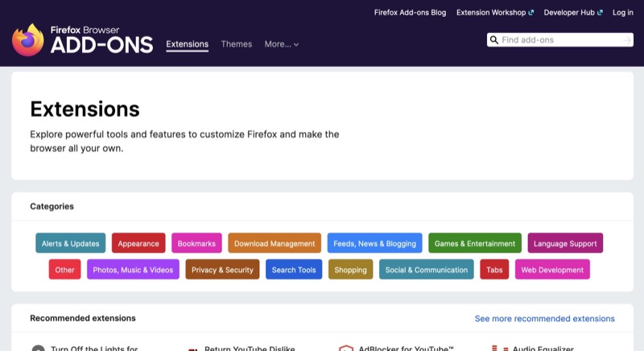Viewport: 644px width, 351px height.
Task: Click the Audio Equalizer icon
Action: coord(500,348)
